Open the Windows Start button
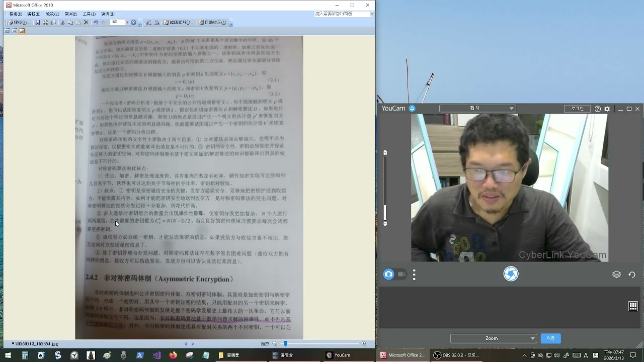This screenshot has width=644, height=362. [x=8, y=355]
